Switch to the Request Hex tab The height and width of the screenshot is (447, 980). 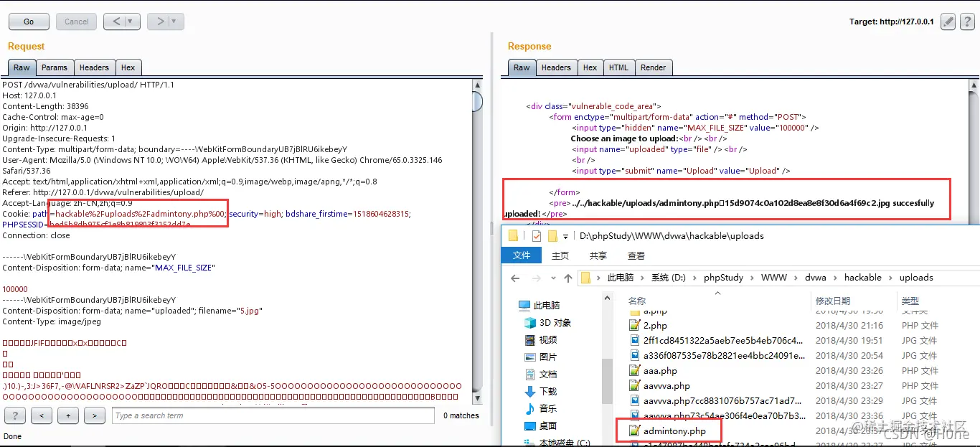pos(128,67)
